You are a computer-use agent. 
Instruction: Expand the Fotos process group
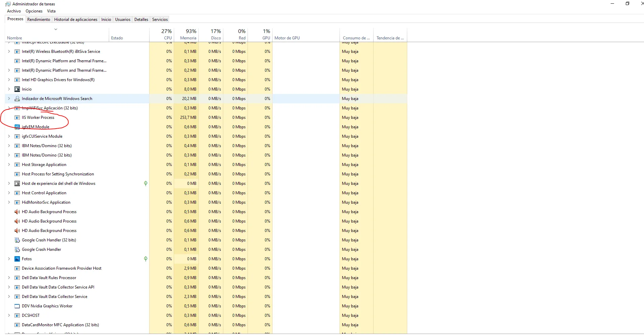tap(9, 259)
